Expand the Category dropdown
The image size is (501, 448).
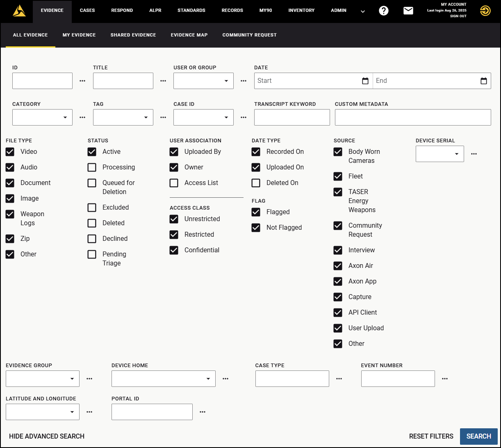(x=43, y=117)
